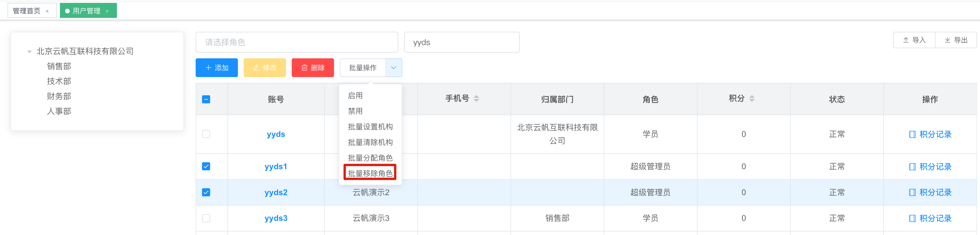Close the 管理首页 tab

(47, 11)
